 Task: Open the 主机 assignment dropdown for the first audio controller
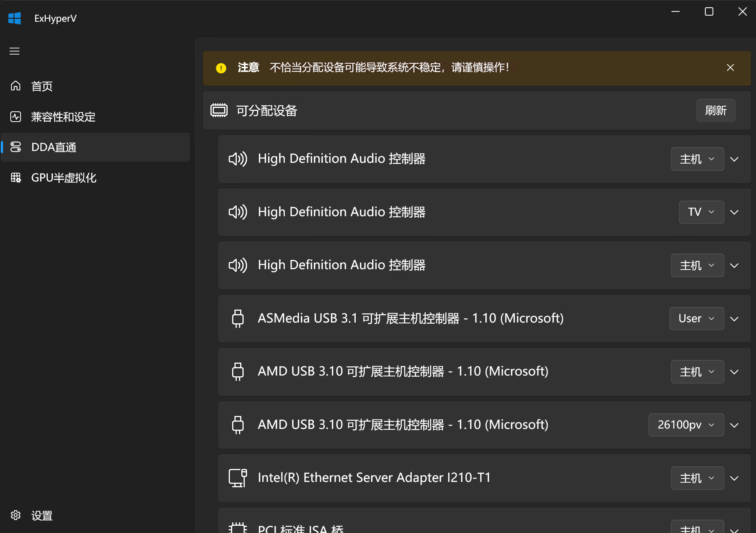click(x=697, y=159)
